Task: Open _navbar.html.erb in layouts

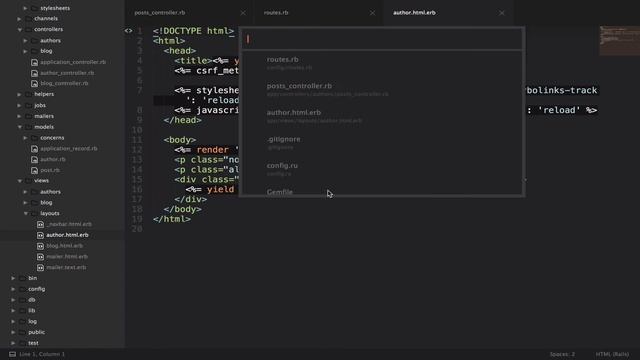Action: click(x=69, y=224)
